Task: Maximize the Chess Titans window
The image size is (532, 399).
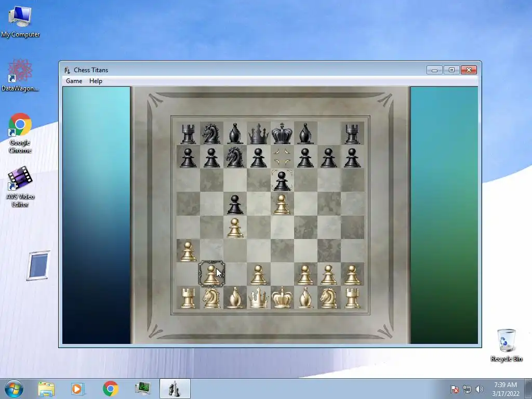Action: tap(451, 70)
